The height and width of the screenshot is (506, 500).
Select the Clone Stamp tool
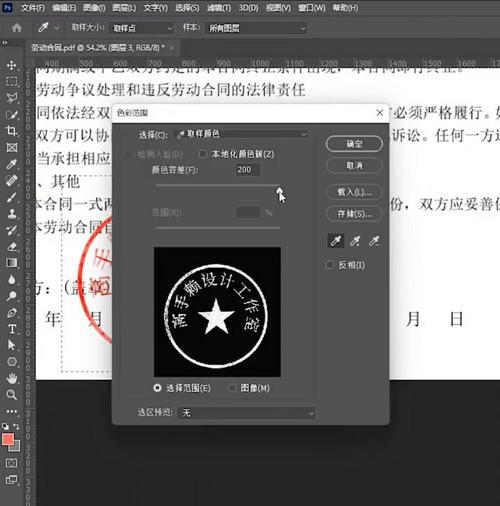(12, 213)
